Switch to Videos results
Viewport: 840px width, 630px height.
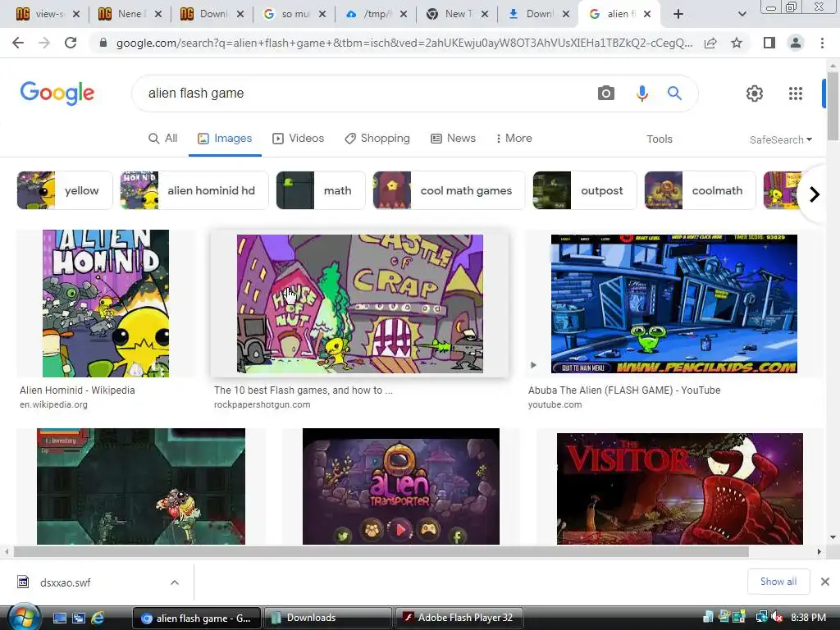pyautogui.click(x=299, y=138)
